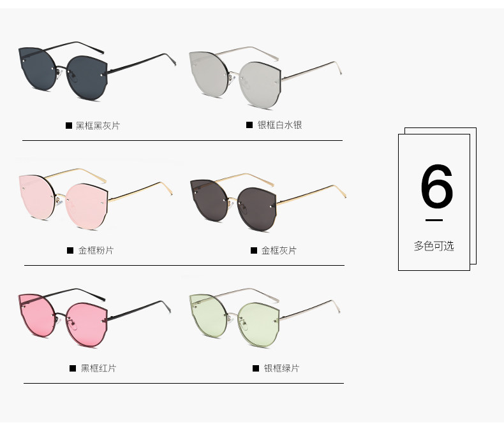The height and width of the screenshot is (427, 504).
Task: Click the 黑框红片 label
Action: [98, 368]
